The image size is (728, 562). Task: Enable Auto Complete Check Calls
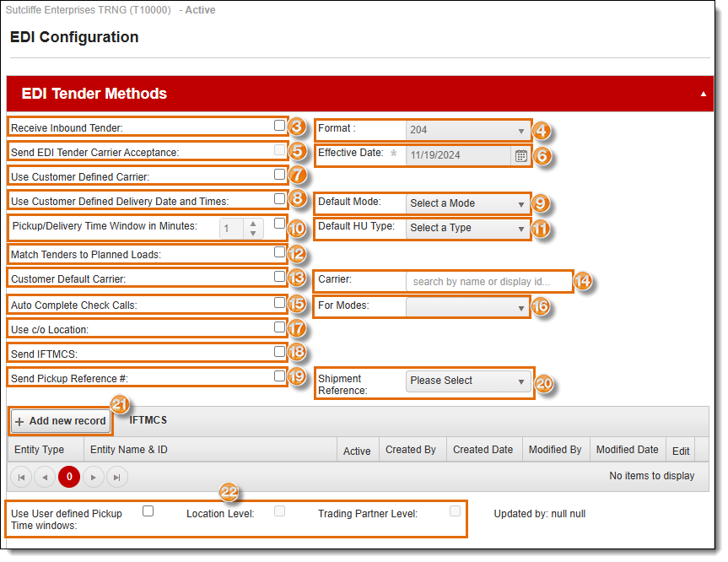coord(279,303)
